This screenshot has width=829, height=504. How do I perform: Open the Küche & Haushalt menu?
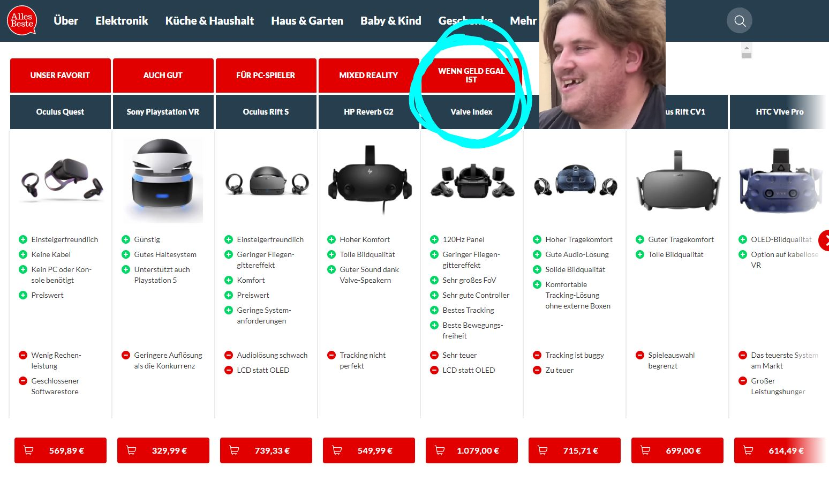click(x=209, y=21)
